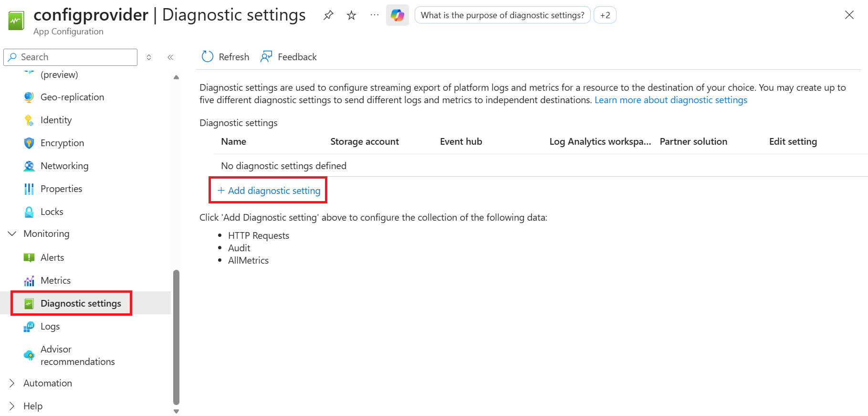Close the Diagnostic settings blade
Screen dimensions: 868x416
click(849, 15)
